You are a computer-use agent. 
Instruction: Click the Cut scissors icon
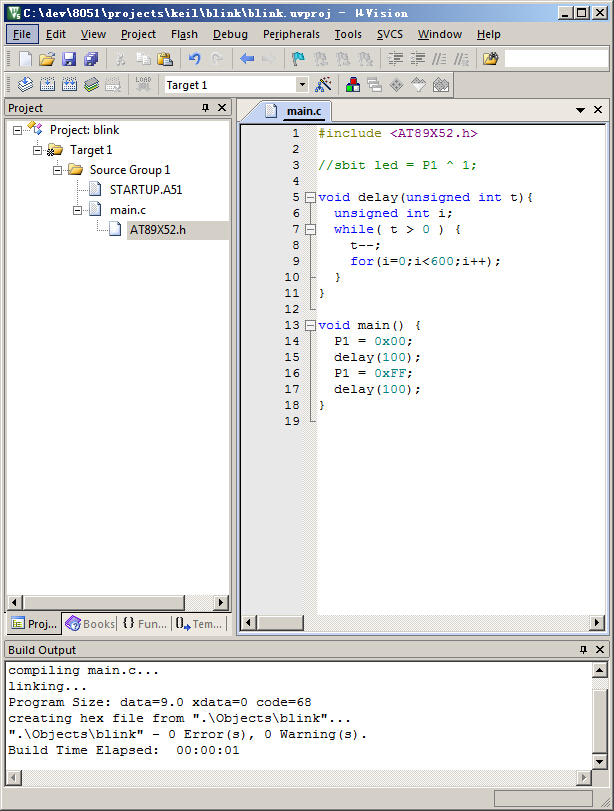click(x=121, y=59)
